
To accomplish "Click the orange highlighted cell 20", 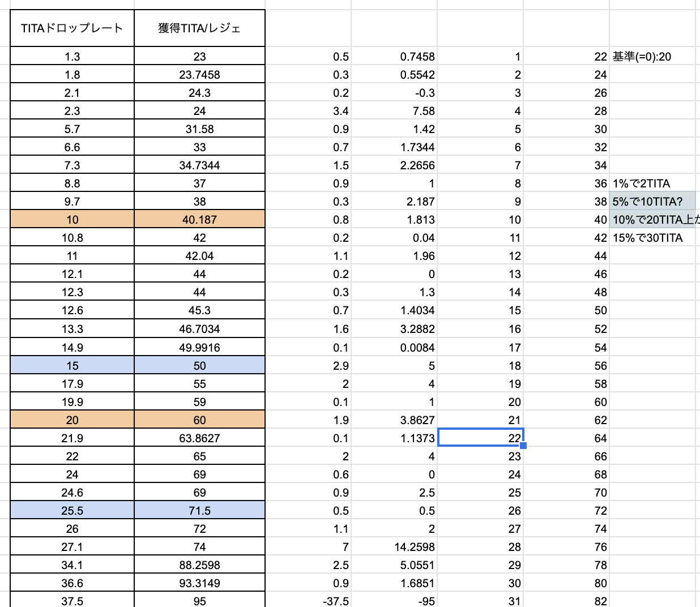I will (x=72, y=420).
